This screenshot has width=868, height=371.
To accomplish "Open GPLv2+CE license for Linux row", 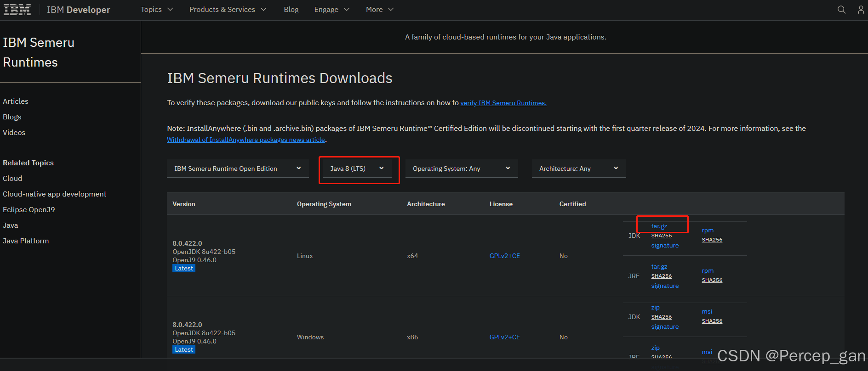I will point(505,256).
